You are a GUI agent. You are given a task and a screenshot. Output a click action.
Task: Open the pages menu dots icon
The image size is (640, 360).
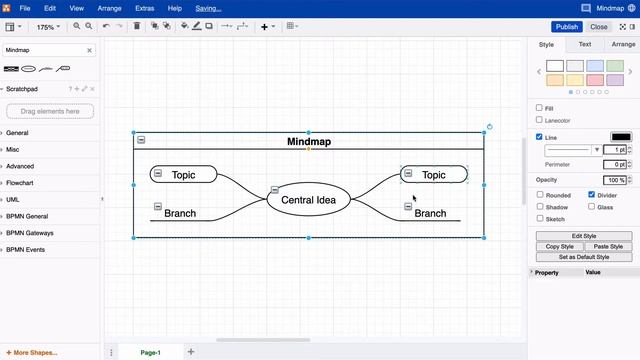111,352
